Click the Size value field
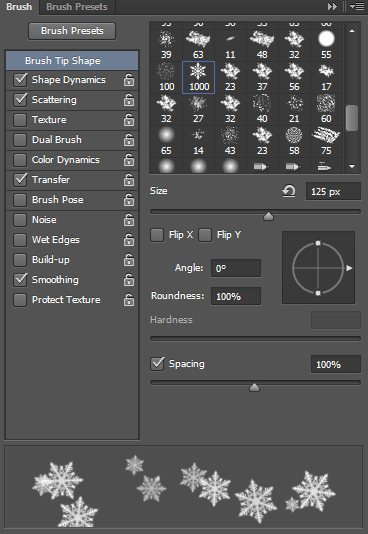This screenshot has width=368, height=534. click(x=333, y=191)
